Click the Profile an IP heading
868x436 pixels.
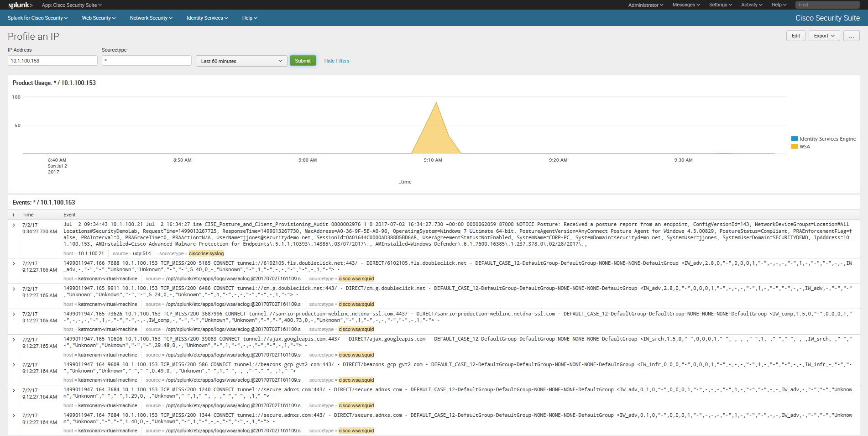[33, 37]
